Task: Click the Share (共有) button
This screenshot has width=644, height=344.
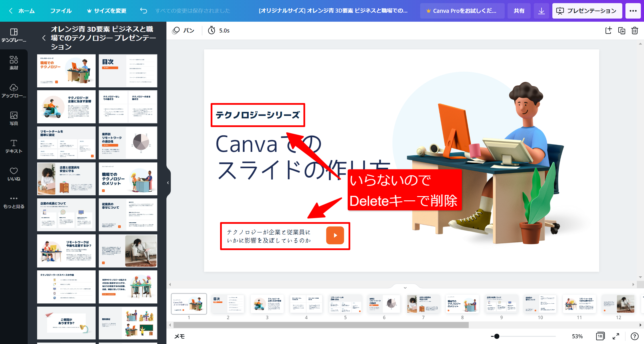Action: click(x=519, y=11)
